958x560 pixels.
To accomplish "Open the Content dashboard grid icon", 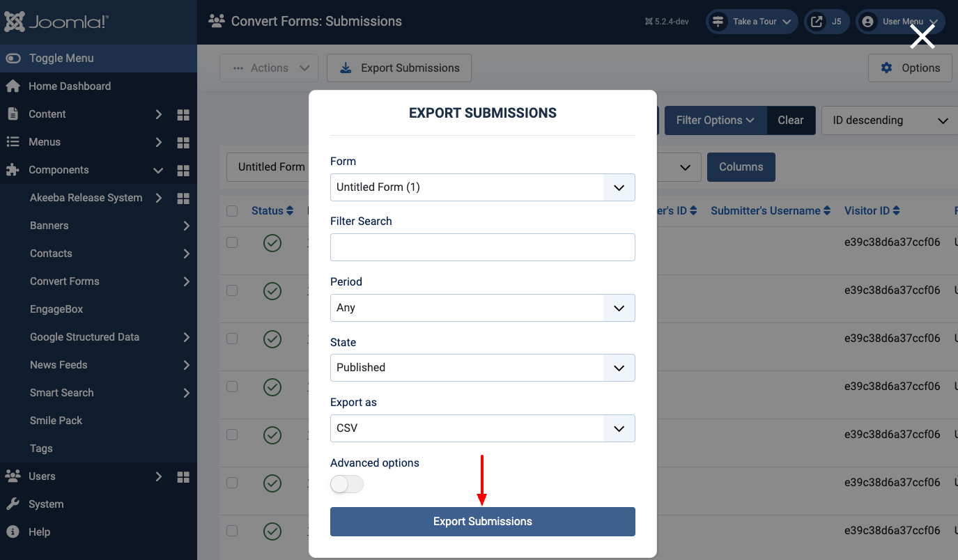I will click(183, 114).
